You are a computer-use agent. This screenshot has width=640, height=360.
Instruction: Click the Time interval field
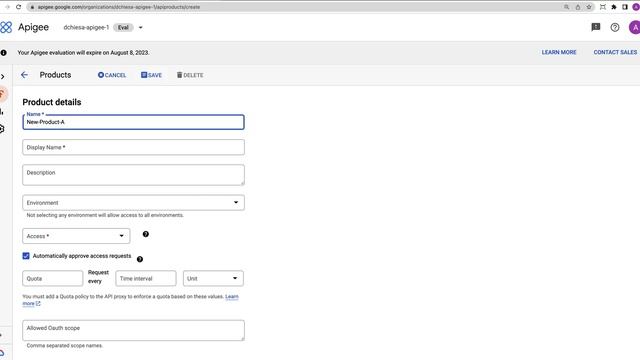[146, 278]
